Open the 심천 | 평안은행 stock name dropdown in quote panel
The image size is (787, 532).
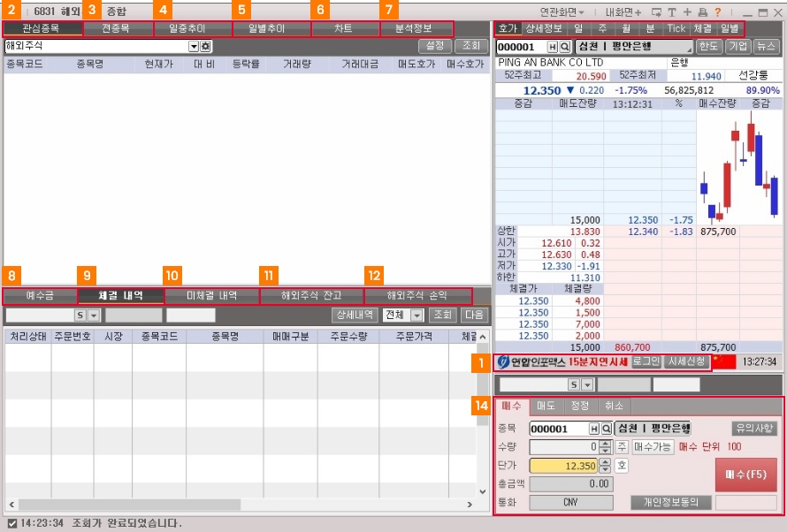coord(634,47)
